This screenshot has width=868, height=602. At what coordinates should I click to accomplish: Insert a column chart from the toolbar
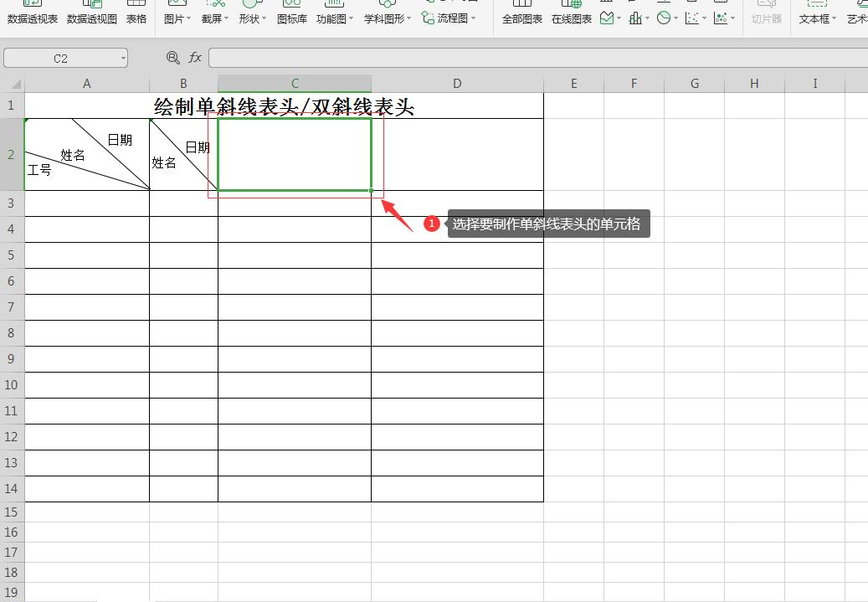tap(635, 18)
